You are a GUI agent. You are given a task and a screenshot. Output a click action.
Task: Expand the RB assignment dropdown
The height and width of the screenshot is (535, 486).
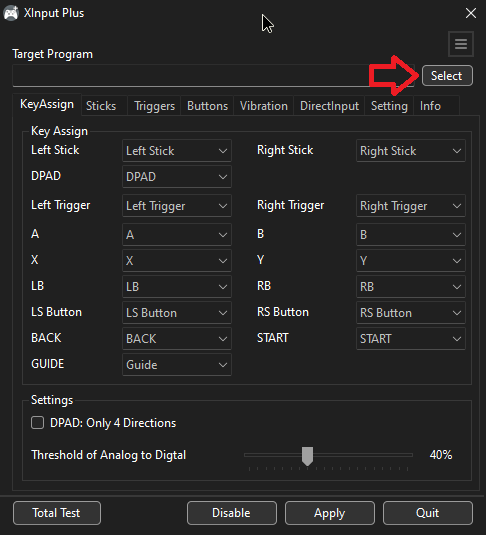click(x=411, y=287)
